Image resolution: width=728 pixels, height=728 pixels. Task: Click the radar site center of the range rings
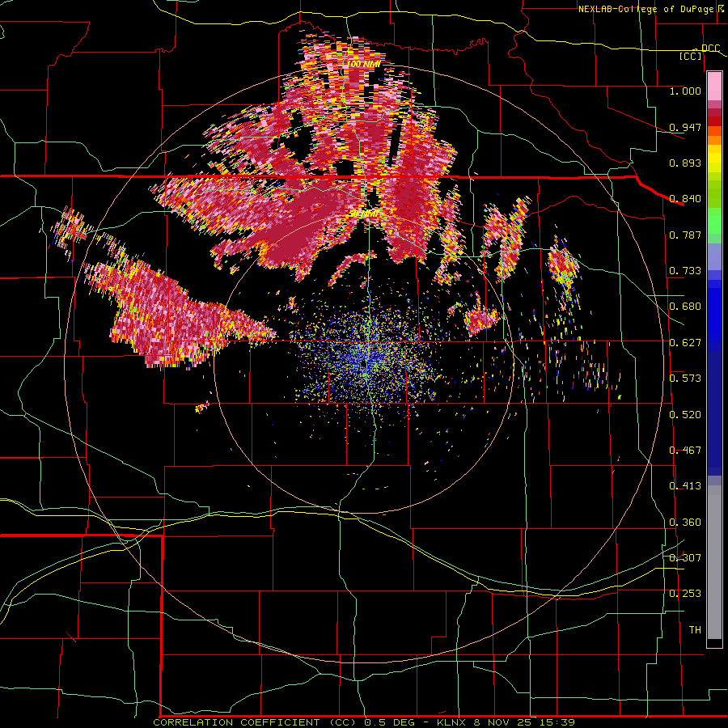click(363, 364)
